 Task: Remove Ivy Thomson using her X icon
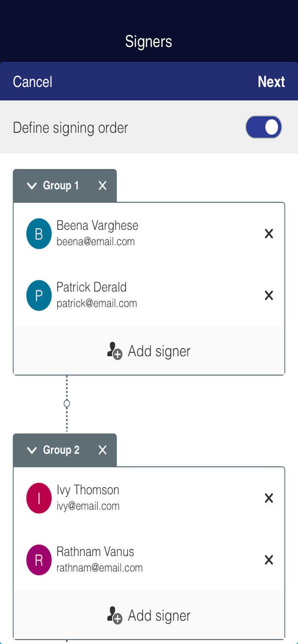[x=268, y=498]
